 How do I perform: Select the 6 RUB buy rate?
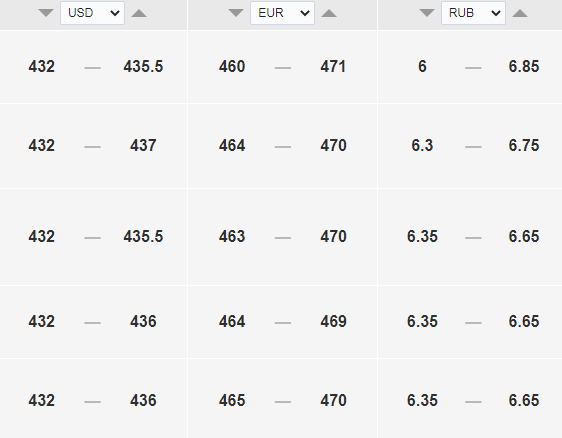422,67
